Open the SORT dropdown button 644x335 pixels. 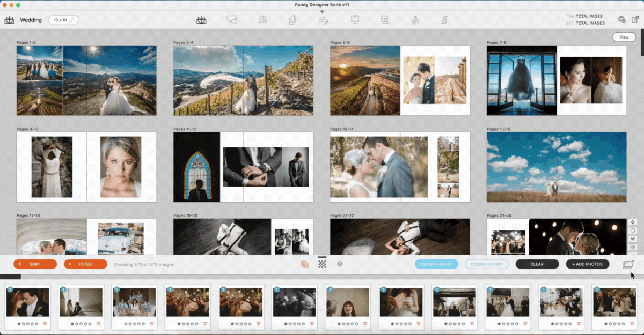(x=35, y=264)
